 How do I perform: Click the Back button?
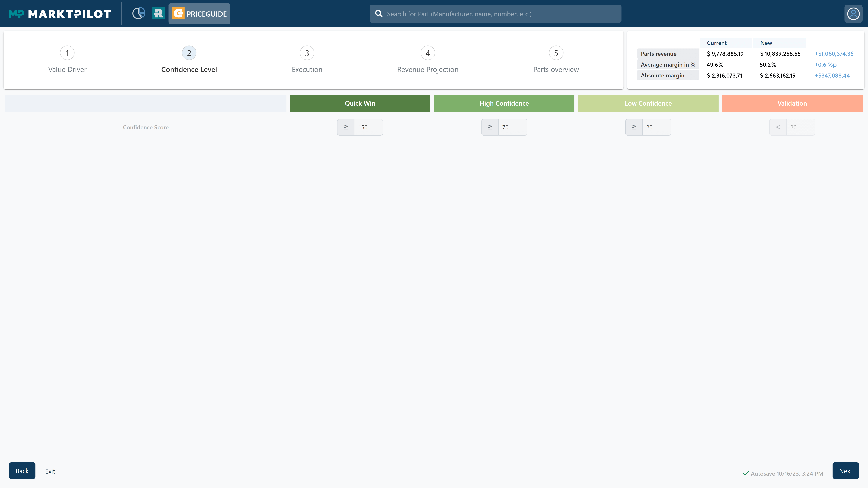pyautogui.click(x=22, y=471)
